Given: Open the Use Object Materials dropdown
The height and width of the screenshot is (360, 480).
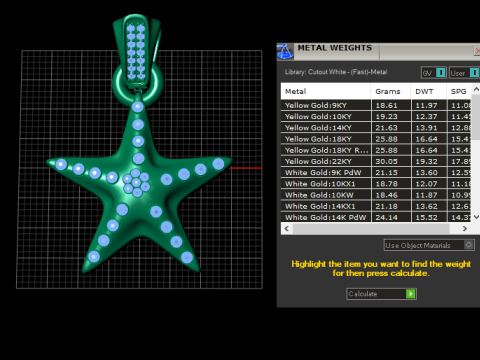Looking at the screenshot, I should pyautogui.click(x=429, y=245).
